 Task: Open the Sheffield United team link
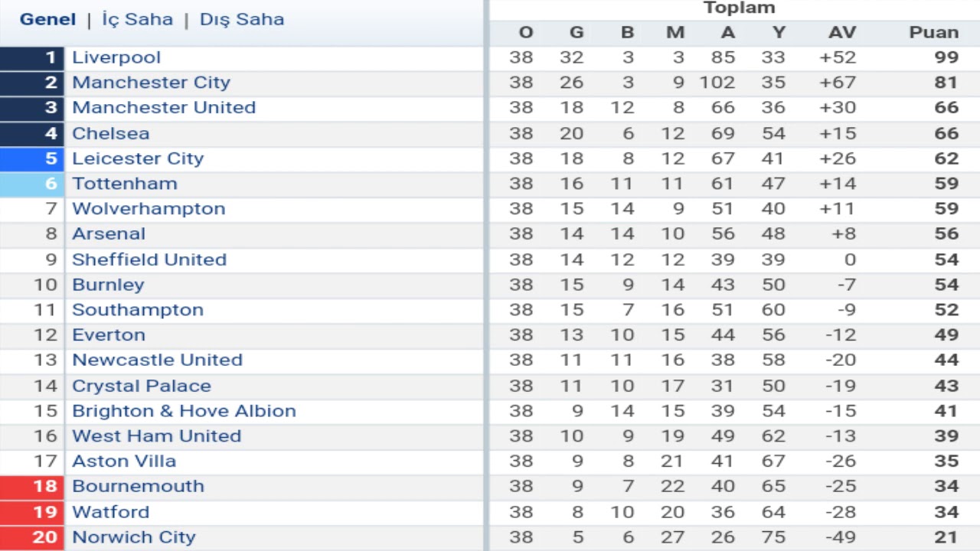tap(149, 259)
